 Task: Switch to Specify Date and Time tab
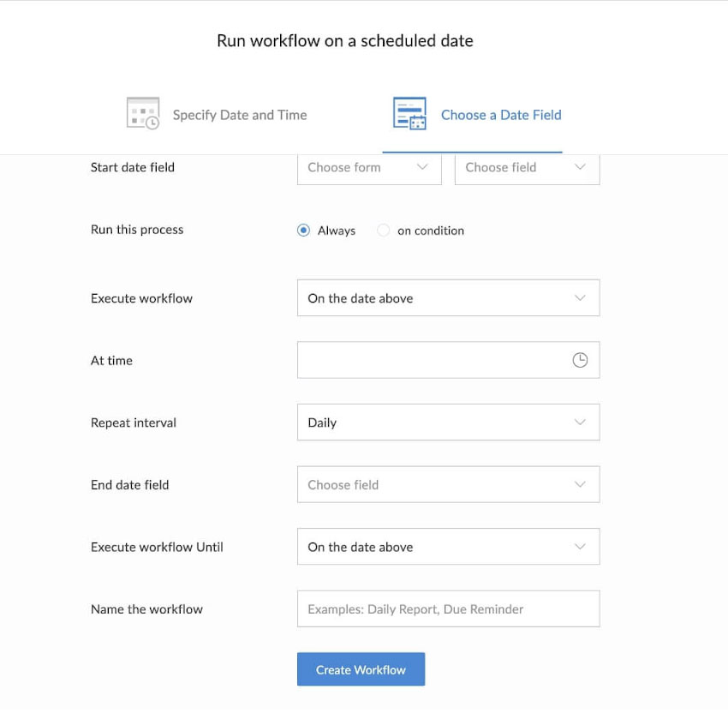(x=217, y=114)
